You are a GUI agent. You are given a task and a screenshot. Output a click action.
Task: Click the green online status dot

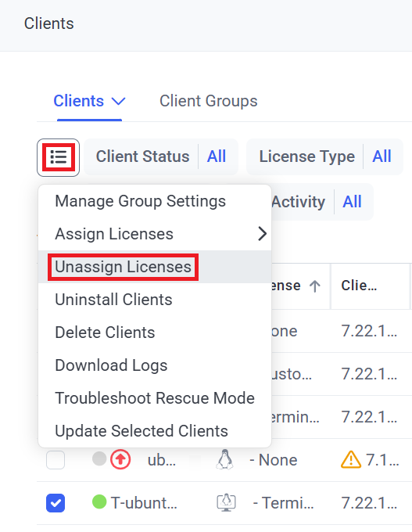click(99, 501)
